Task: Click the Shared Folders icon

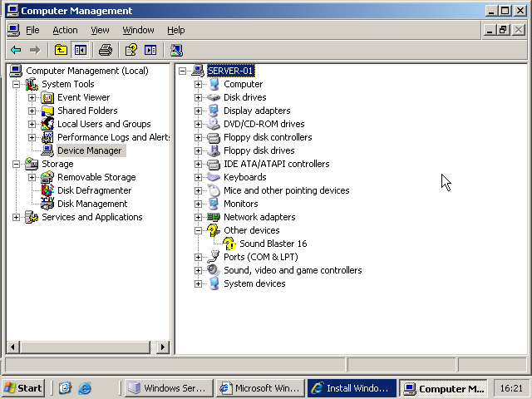Action: tap(47, 111)
